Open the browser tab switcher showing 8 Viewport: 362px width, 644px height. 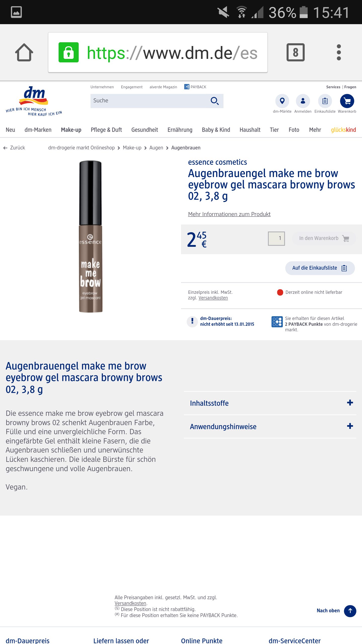coord(295,52)
